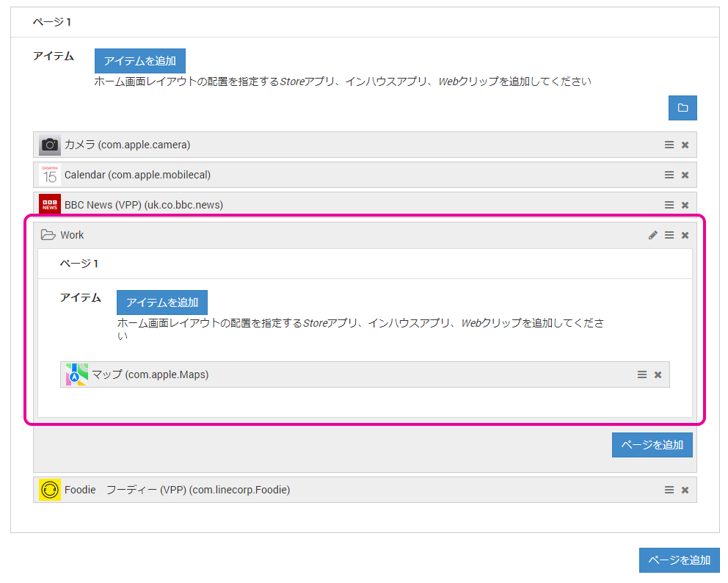The height and width of the screenshot is (583, 728).
Task: Delete the BBC News (VPP) item
Action: coord(685,206)
